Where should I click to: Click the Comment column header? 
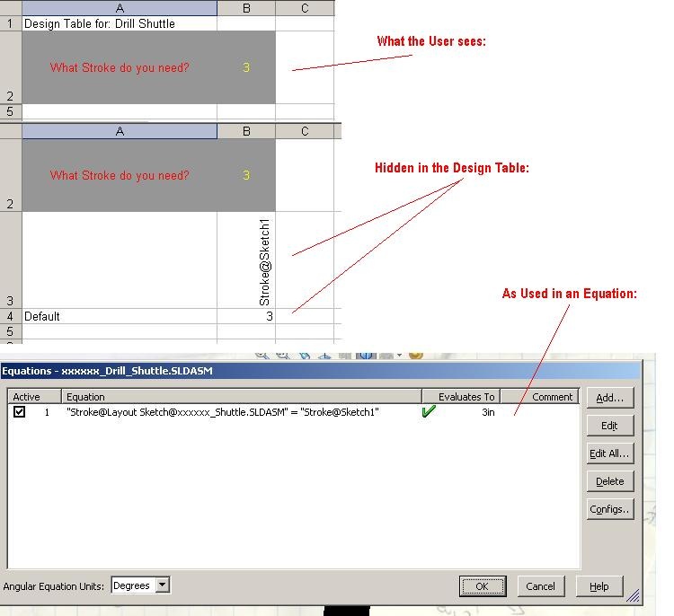pyautogui.click(x=540, y=397)
